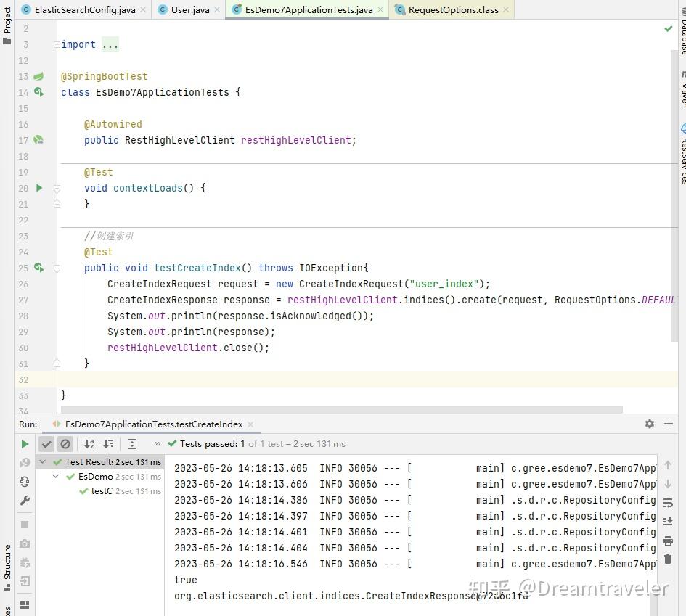The height and width of the screenshot is (616, 686).
Task: Open the ElasticSearchConfig.java tab
Action: [84, 10]
